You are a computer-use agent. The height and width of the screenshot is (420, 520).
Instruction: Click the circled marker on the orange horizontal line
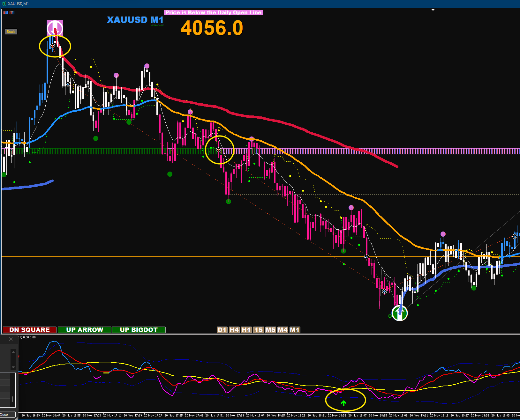click(x=366, y=257)
